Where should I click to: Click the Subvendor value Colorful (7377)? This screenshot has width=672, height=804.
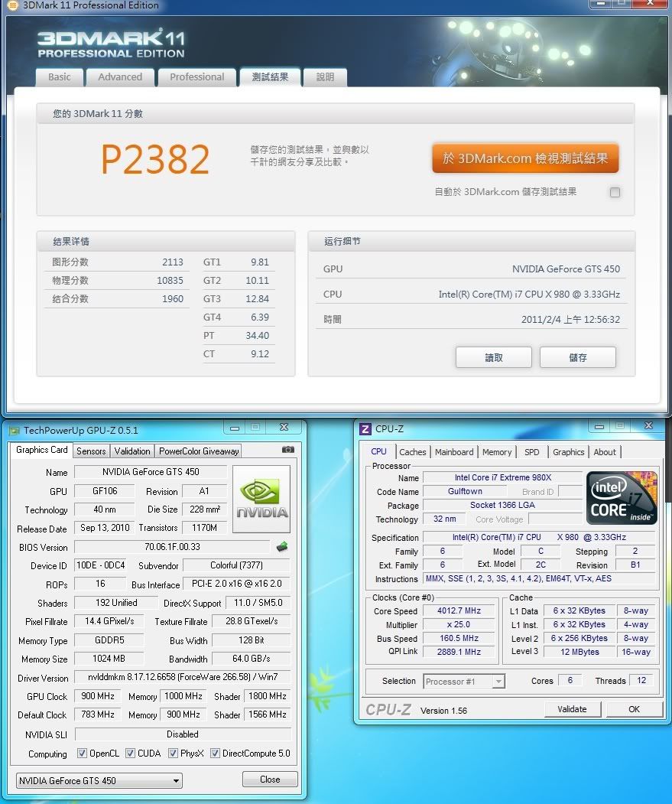coord(236,565)
